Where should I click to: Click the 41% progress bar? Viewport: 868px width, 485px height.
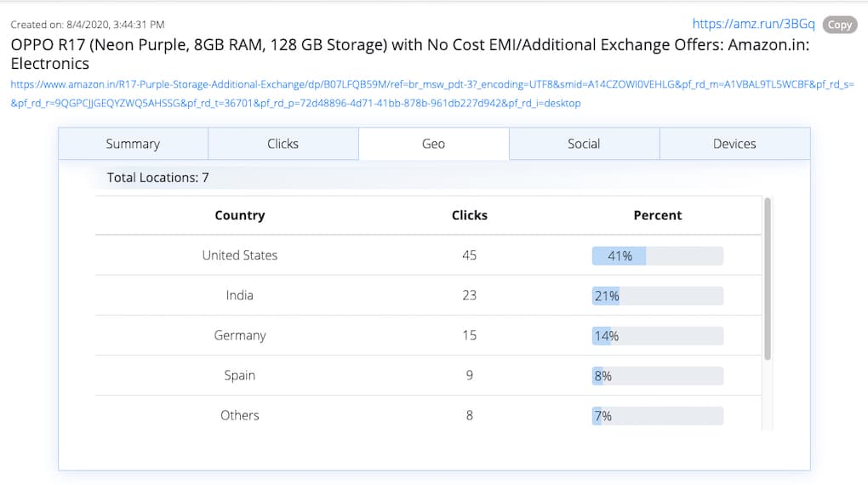pos(657,255)
